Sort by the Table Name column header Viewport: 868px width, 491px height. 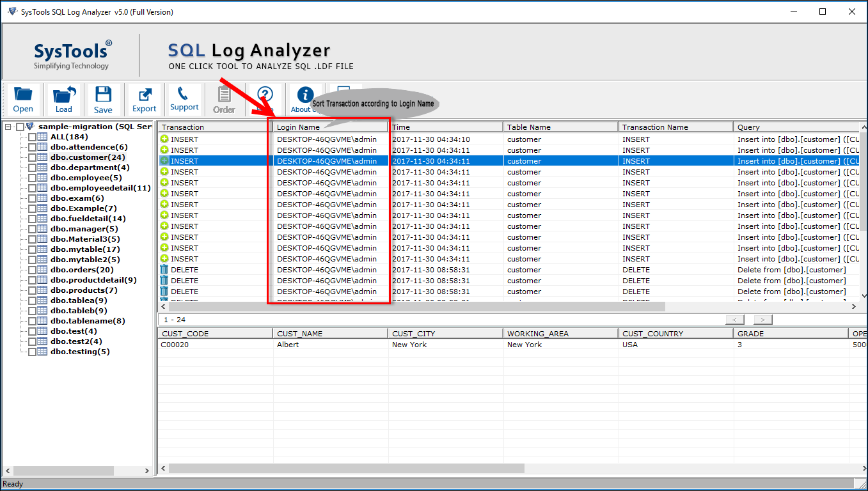click(x=561, y=127)
